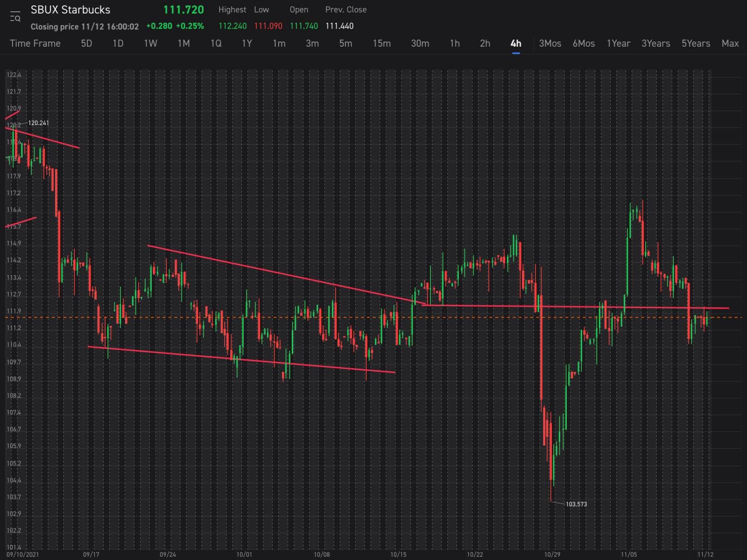Click the 102.2 price axis label
747x560 pixels.
(14, 531)
